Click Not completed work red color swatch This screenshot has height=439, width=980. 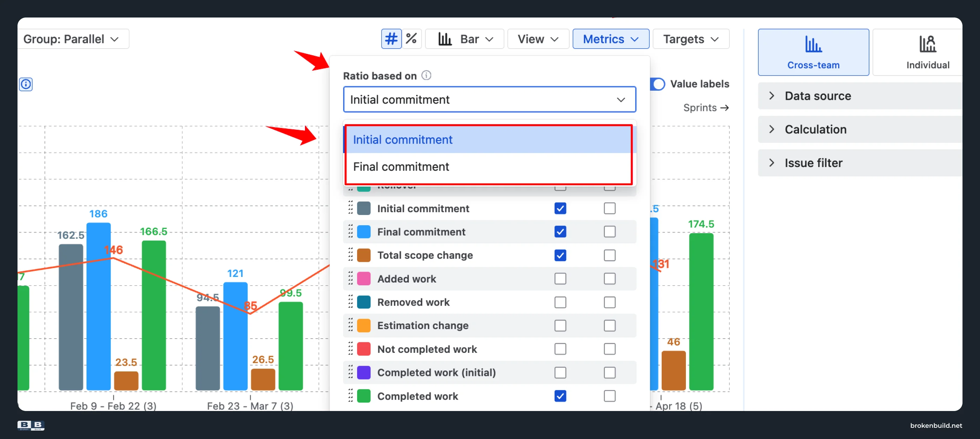coord(364,349)
